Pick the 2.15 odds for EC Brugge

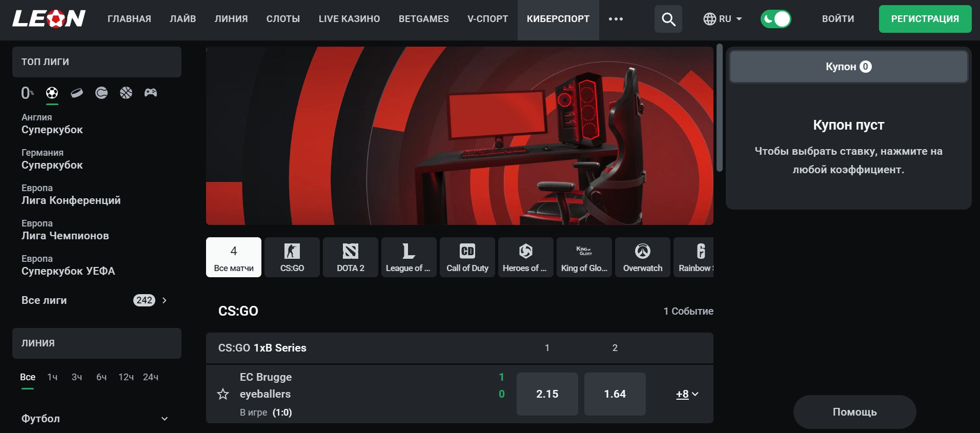(x=547, y=394)
